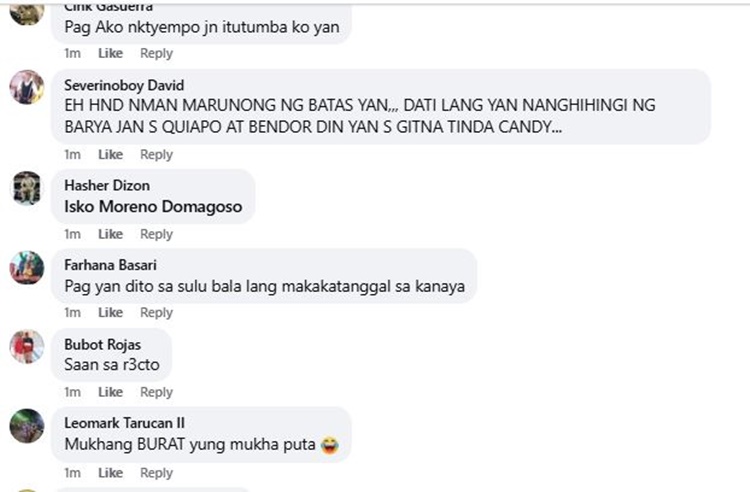750x492 pixels.
Task: Open Severinoboy David's name link
Action: pyautogui.click(x=124, y=85)
